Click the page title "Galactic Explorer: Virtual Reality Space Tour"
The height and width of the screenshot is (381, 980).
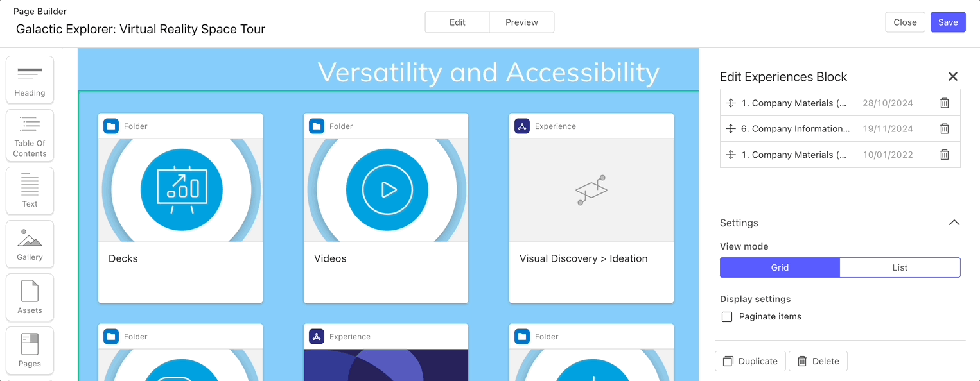[141, 30]
